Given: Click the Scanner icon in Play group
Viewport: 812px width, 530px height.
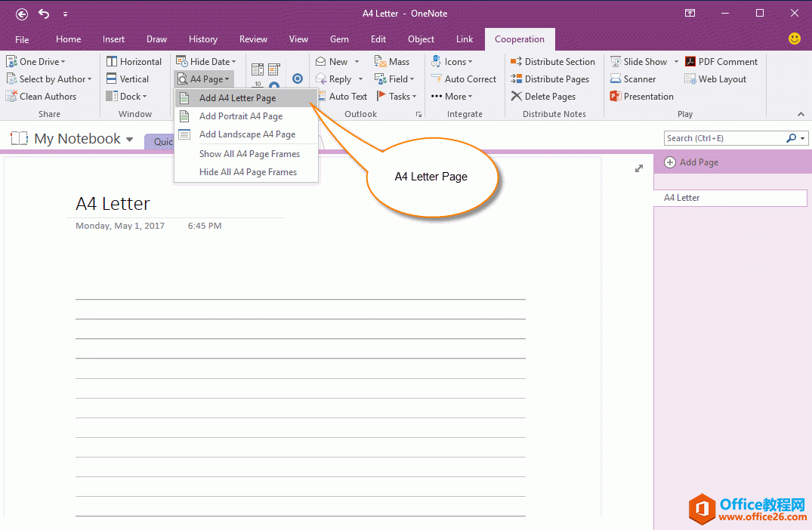Looking at the screenshot, I should point(616,79).
